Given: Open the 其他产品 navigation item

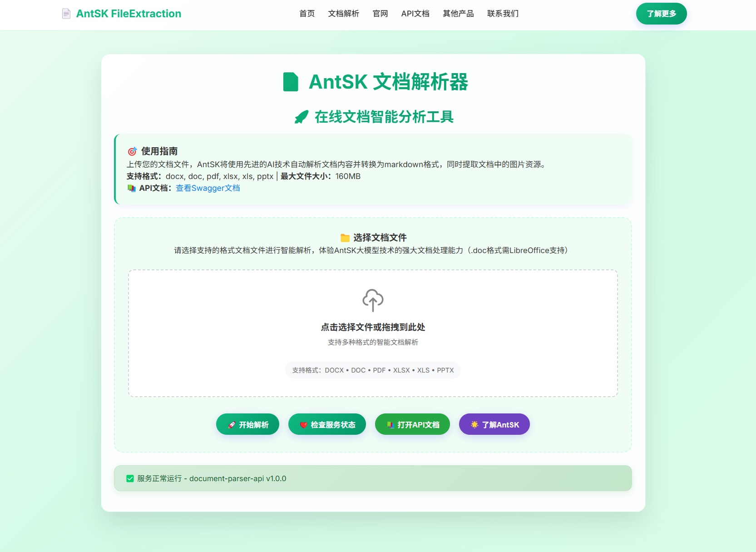Looking at the screenshot, I should 457,14.
